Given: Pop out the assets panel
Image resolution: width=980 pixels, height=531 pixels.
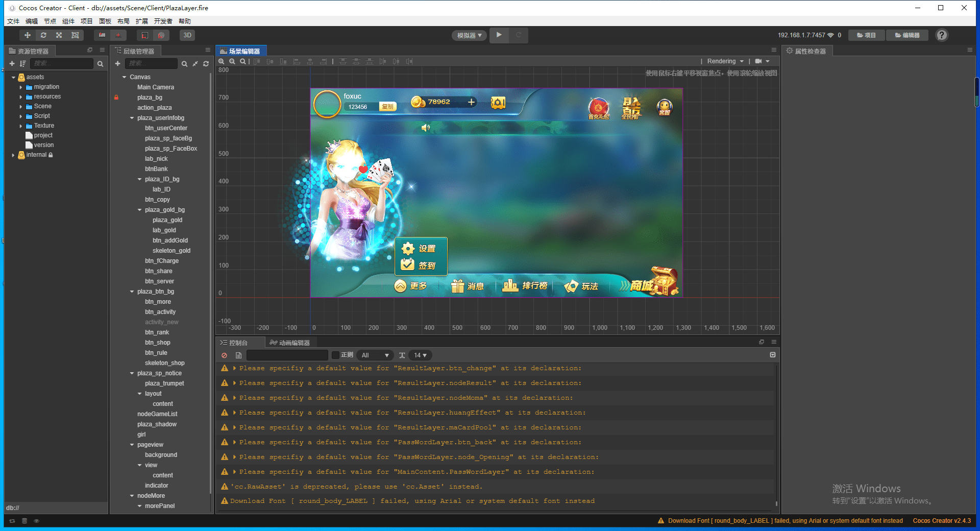Looking at the screenshot, I should pos(90,50).
